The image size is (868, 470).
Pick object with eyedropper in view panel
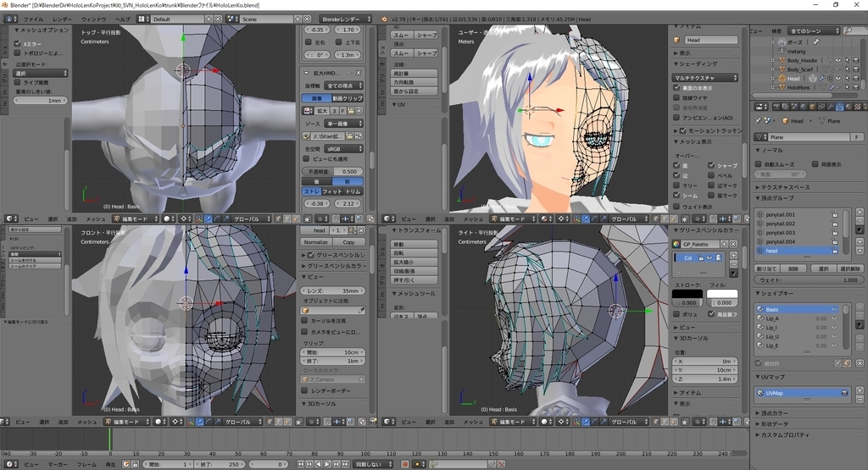[x=361, y=311]
